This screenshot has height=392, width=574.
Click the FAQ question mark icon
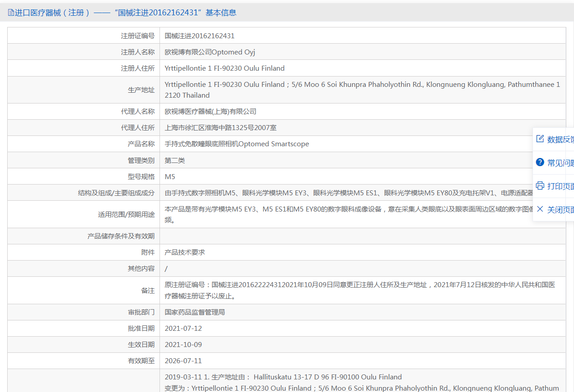(x=540, y=162)
